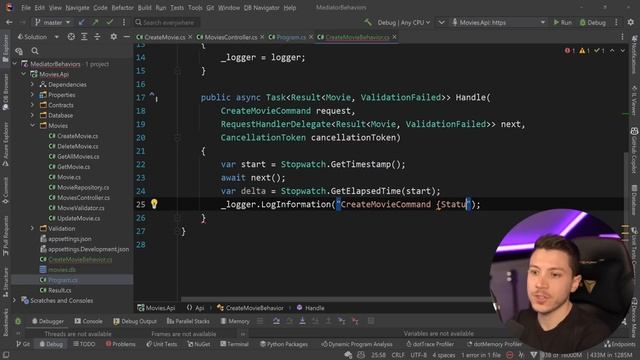Click the Debug button in the toolbar
Screen dimensions: 640x360
pos(593,22)
